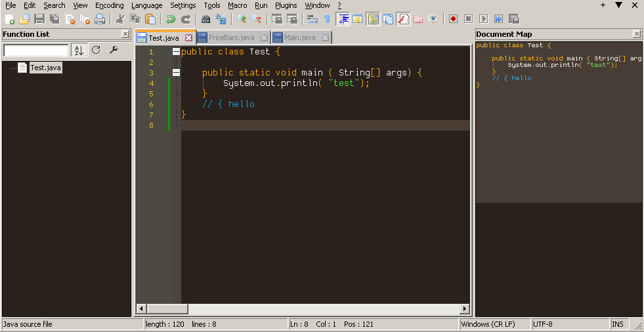This screenshot has height=332, width=644.
Task: Collapse the main method fold marker on line 3
Action: (x=176, y=73)
